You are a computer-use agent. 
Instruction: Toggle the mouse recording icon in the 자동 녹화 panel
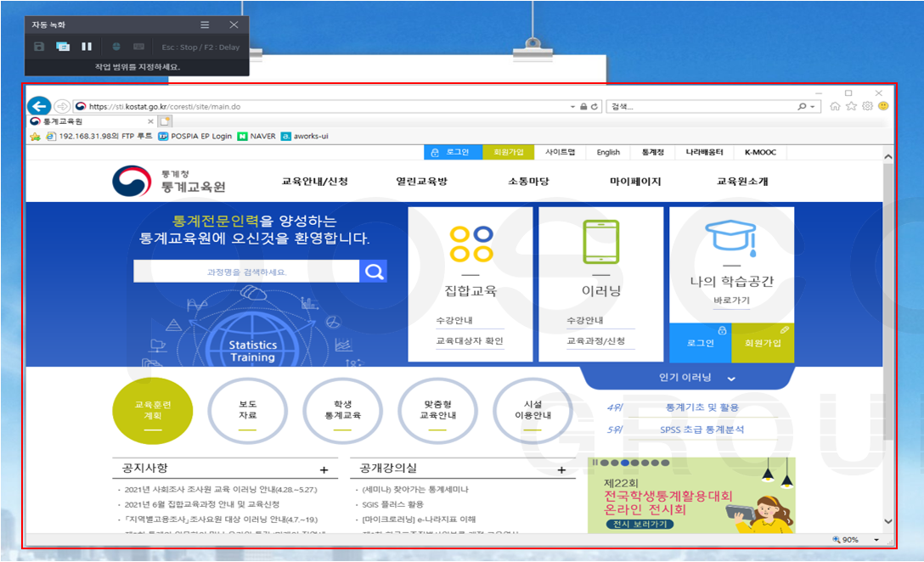click(116, 47)
